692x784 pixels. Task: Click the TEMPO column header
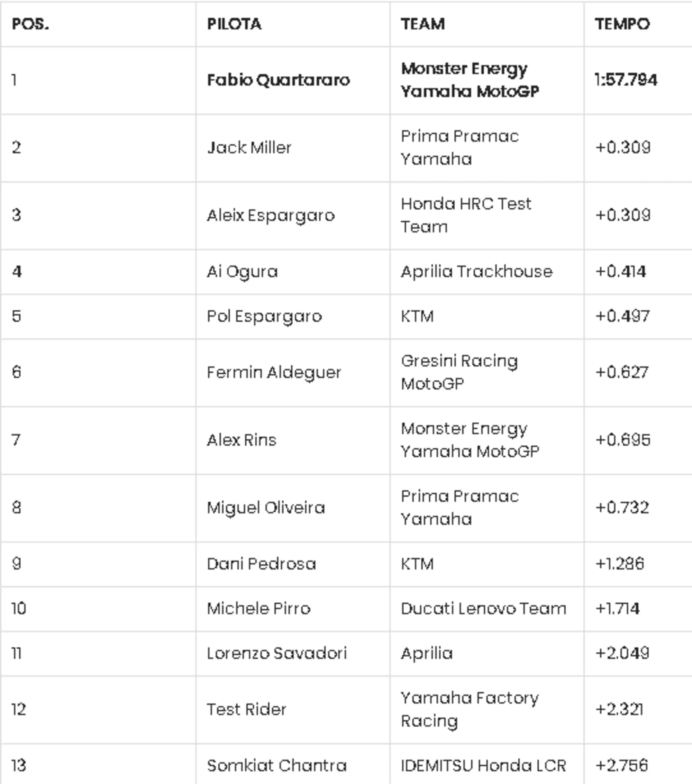tap(622, 24)
